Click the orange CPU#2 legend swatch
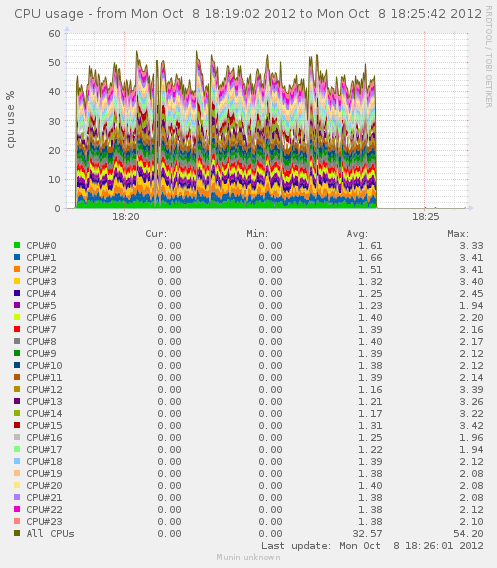The image size is (497, 568). click(x=17, y=269)
